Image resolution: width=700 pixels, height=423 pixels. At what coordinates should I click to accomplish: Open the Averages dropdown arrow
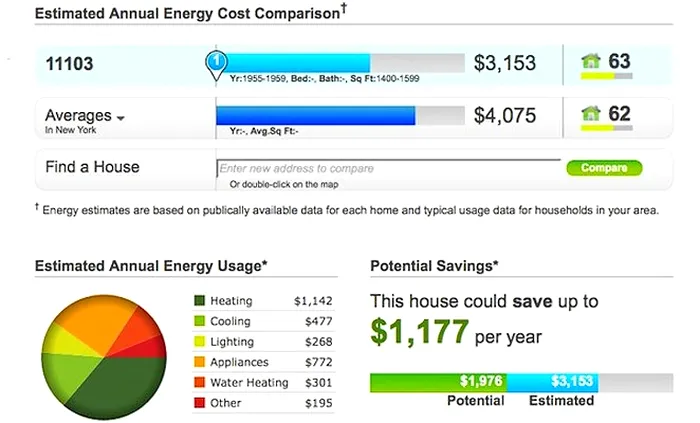(x=121, y=118)
